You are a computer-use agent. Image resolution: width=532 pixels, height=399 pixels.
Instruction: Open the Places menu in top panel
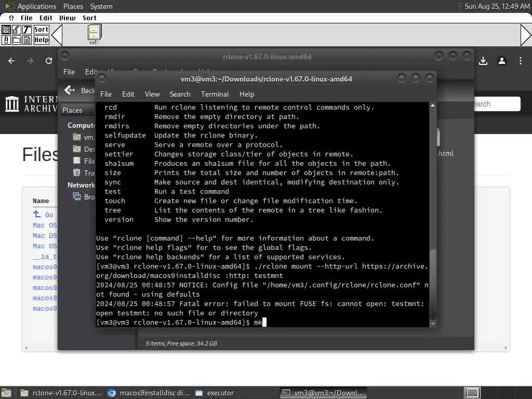(73, 6)
